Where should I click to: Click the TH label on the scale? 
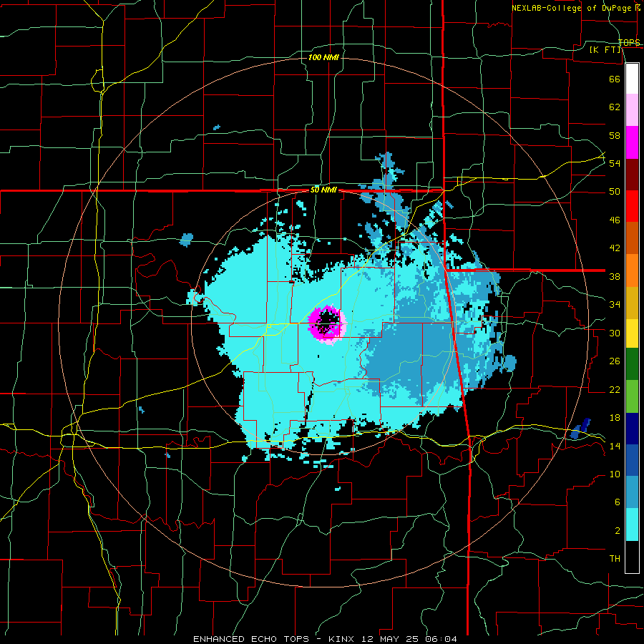point(615,559)
